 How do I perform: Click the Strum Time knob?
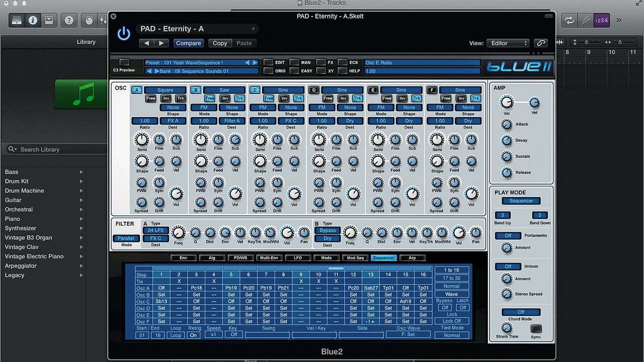point(507,328)
